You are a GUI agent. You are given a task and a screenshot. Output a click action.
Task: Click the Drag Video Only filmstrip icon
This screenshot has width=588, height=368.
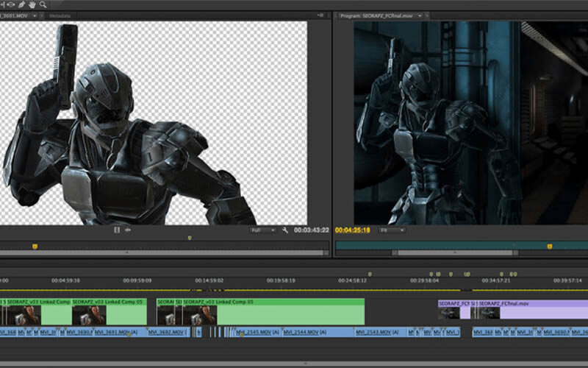pyautogui.click(x=117, y=230)
